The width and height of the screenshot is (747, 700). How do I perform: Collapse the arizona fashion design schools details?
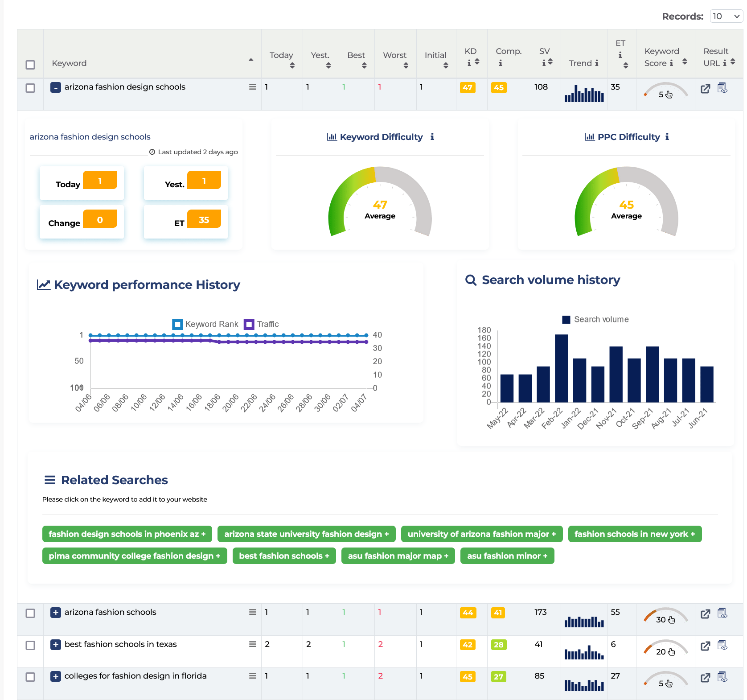55,87
